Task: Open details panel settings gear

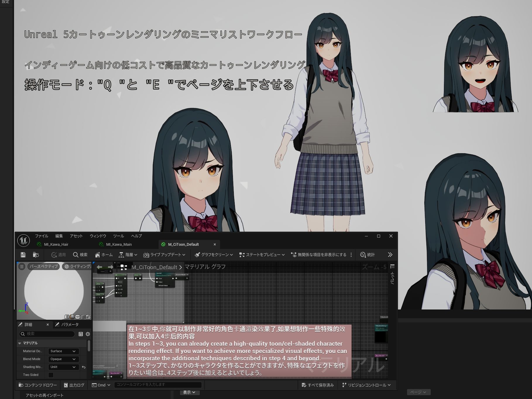Action: (88, 334)
